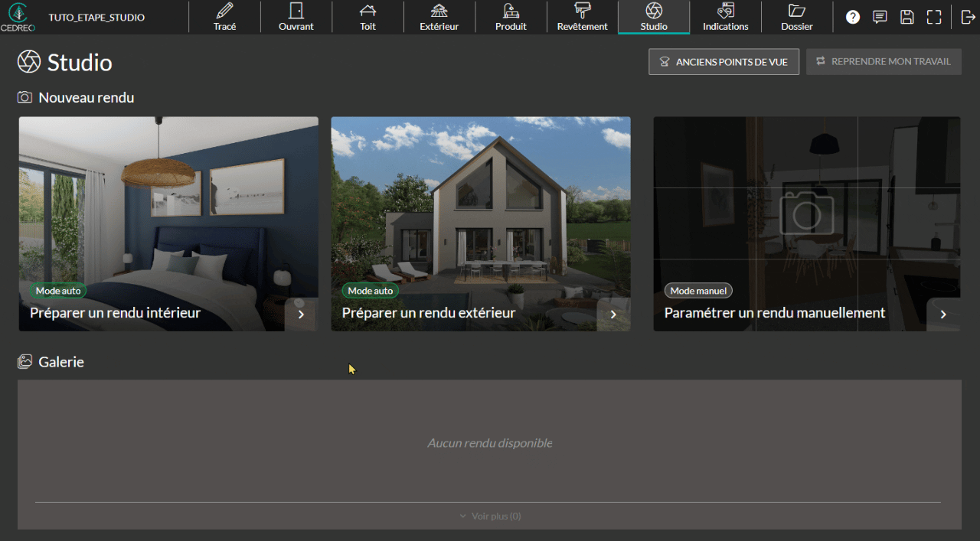Open the Ouvrant door step
The image size is (980, 541).
coord(296,17)
